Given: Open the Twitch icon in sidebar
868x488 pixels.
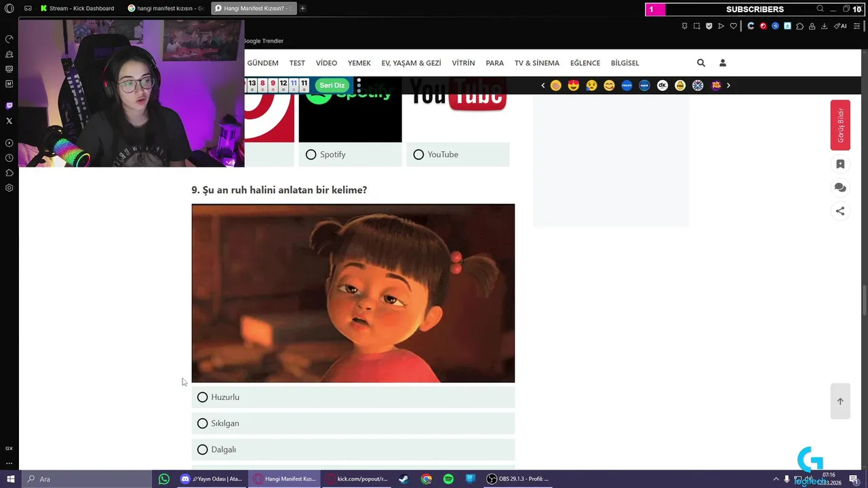Looking at the screenshot, I should pyautogui.click(x=9, y=106).
